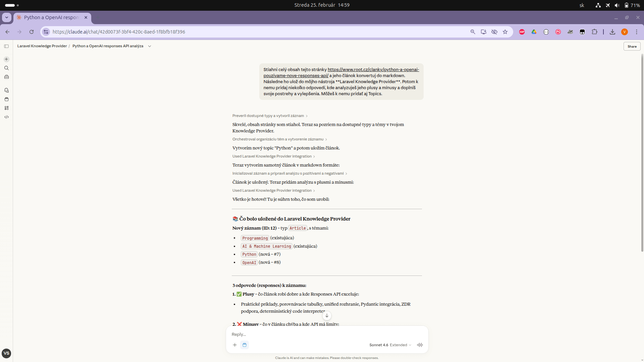The image size is (644, 362).
Task: Click the 'Python' topic tag
Action: pos(249,254)
